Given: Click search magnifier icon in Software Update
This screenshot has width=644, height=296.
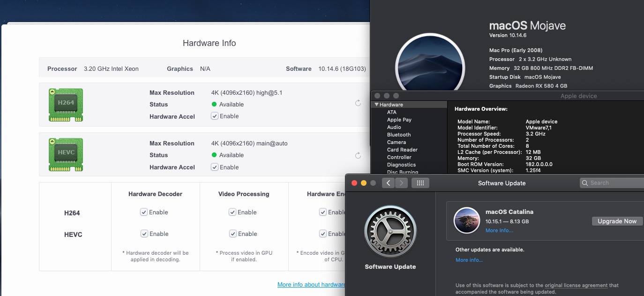Looking at the screenshot, I should click(x=585, y=183).
